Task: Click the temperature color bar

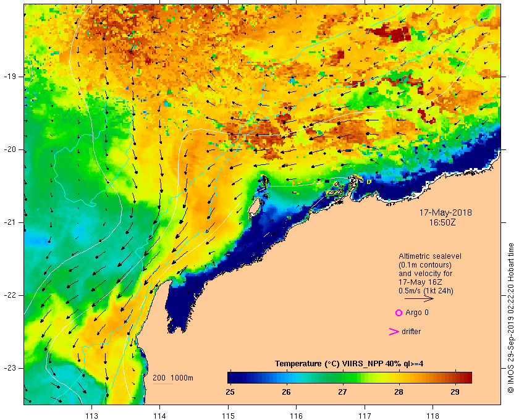Action: pos(350,377)
